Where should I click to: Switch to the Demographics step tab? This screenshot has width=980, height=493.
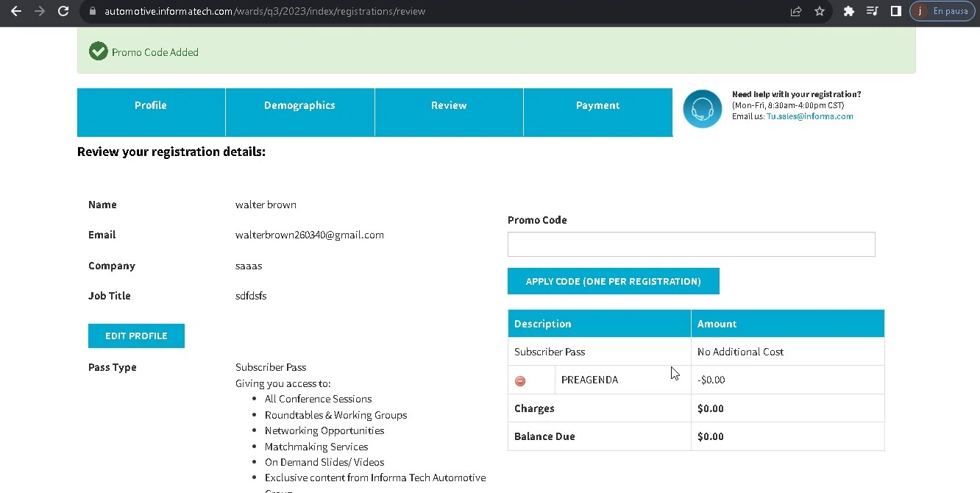[x=299, y=112]
